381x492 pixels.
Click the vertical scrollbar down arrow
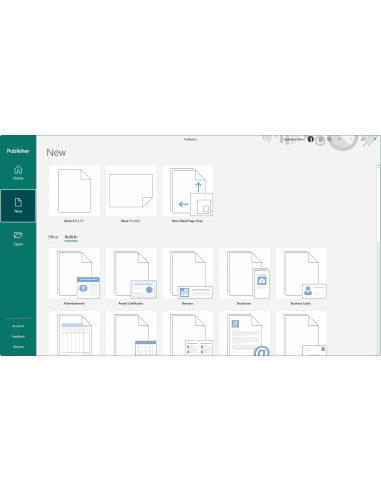click(x=378, y=353)
